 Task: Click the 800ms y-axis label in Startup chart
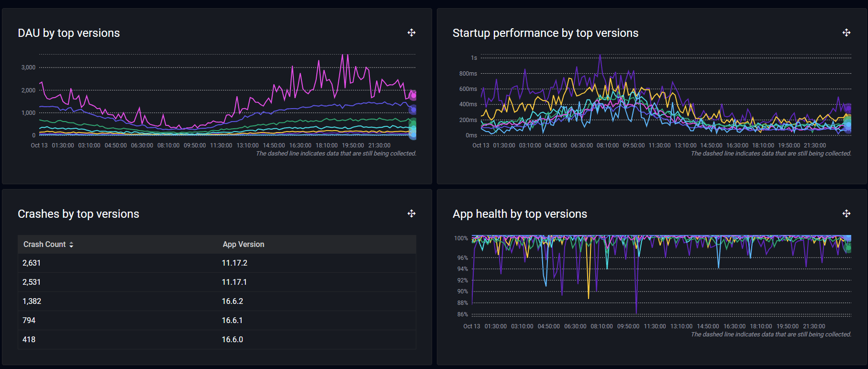[468, 74]
